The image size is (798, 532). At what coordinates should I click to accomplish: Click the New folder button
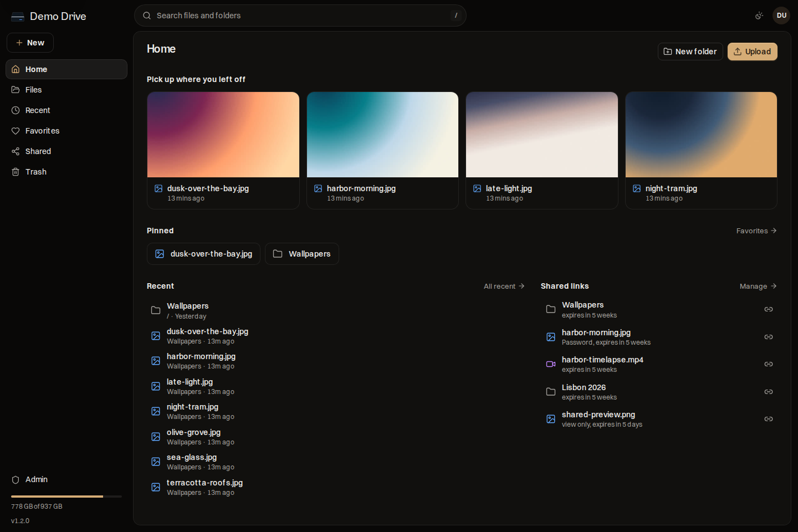tap(690, 52)
